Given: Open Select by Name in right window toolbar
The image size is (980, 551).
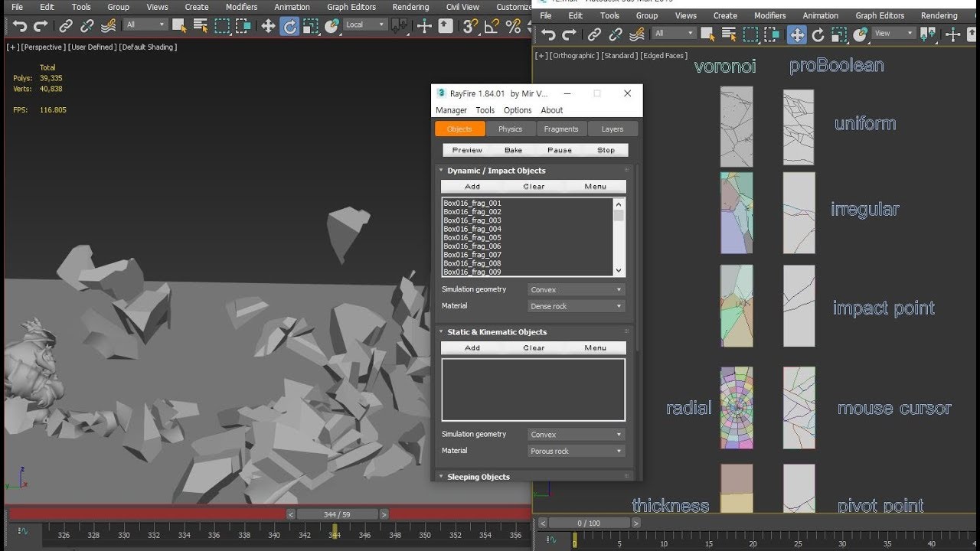Looking at the screenshot, I should coord(729,34).
